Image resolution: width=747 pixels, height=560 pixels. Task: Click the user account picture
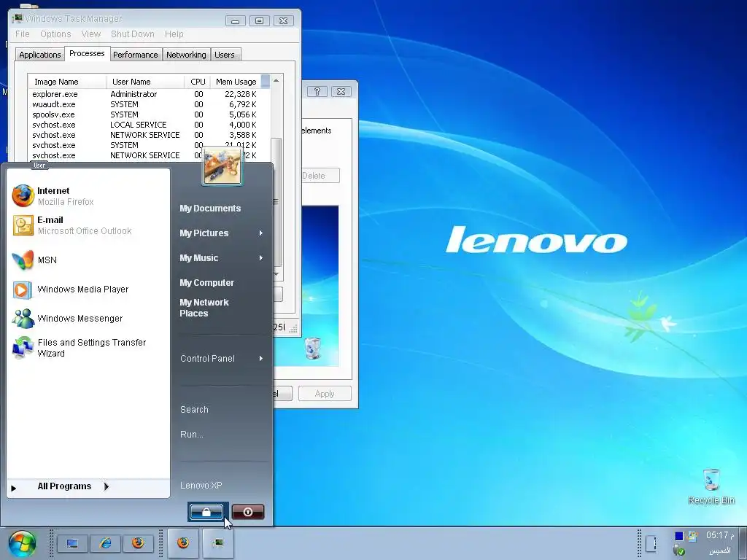pos(222,166)
